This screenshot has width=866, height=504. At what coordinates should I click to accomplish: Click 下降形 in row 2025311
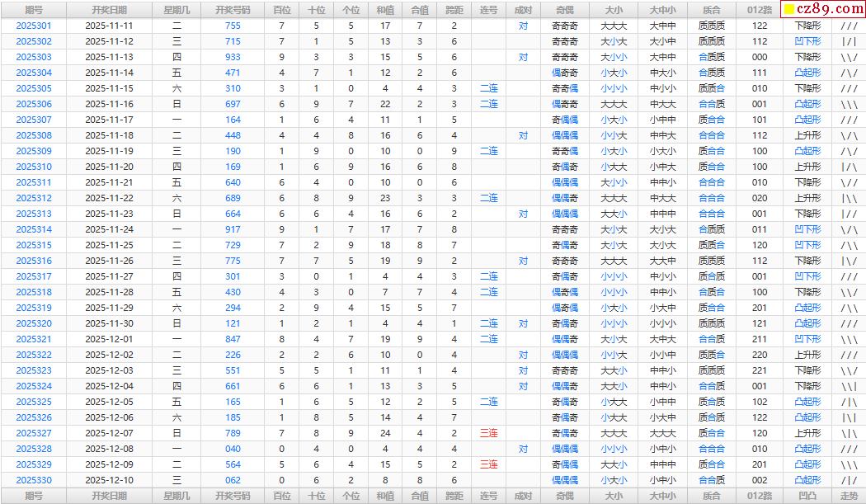(807, 182)
